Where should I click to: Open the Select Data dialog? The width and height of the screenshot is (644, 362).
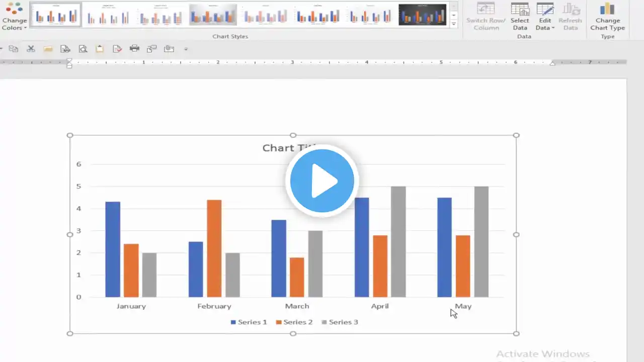[x=520, y=16]
